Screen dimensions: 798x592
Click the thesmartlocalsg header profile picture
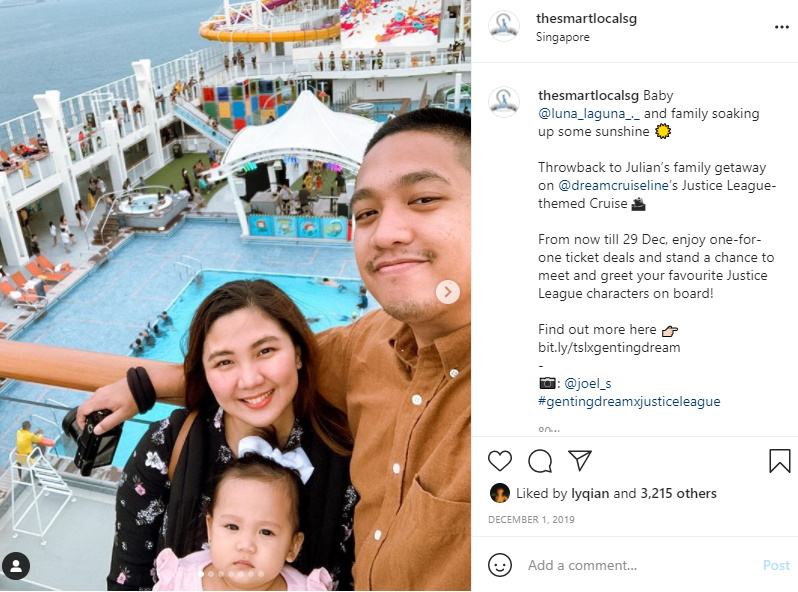(x=504, y=25)
